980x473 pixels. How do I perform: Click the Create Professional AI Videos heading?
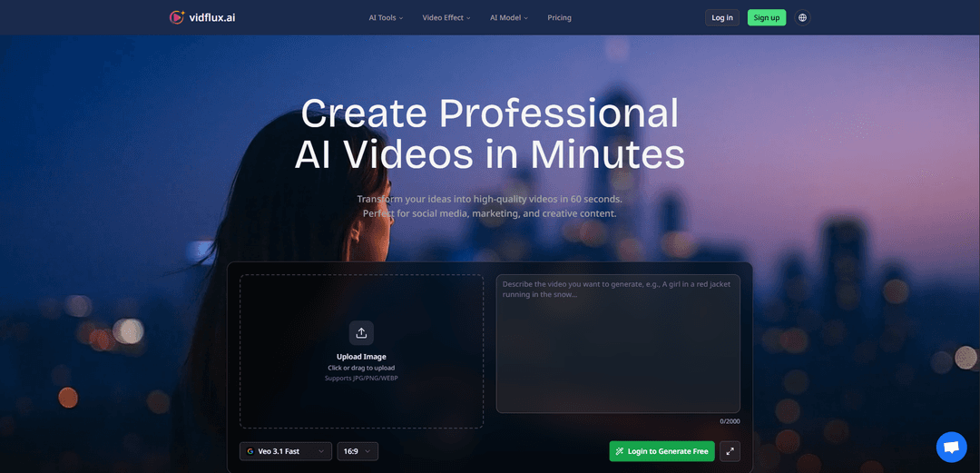[x=489, y=133]
